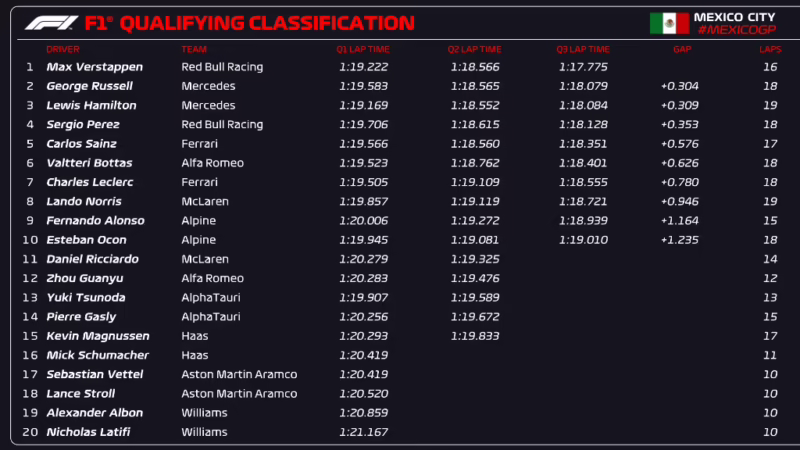Click the Q3 LAP TIME header
The height and width of the screenshot is (450, 800).
pos(582,49)
